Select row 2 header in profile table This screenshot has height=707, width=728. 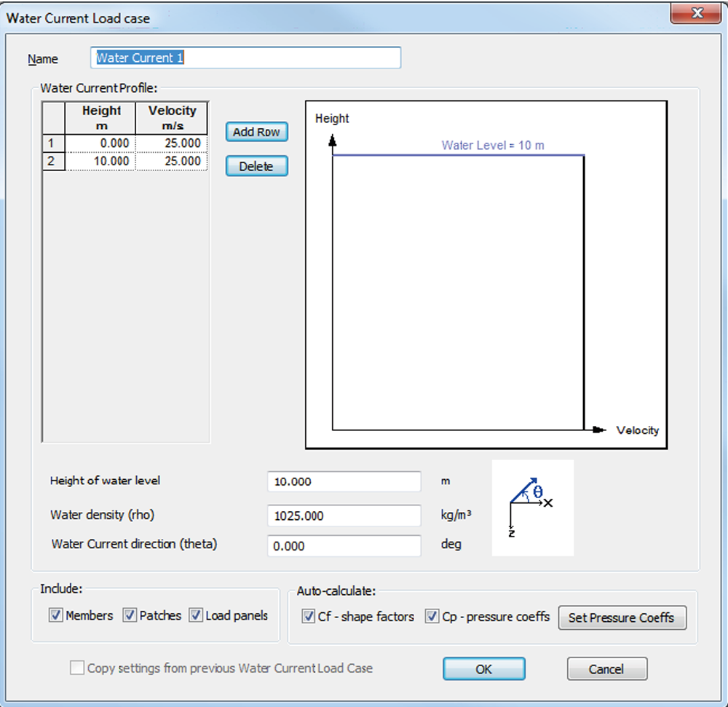pyautogui.click(x=53, y=161)
